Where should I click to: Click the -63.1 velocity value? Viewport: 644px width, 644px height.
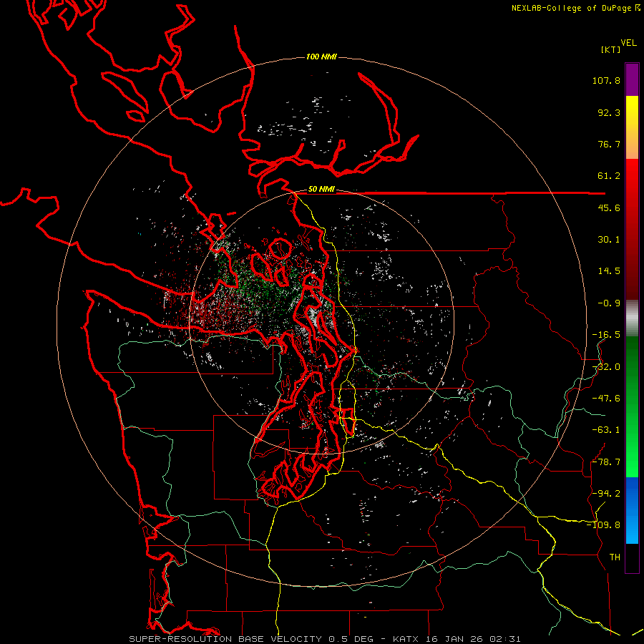[x=606, y=430]
